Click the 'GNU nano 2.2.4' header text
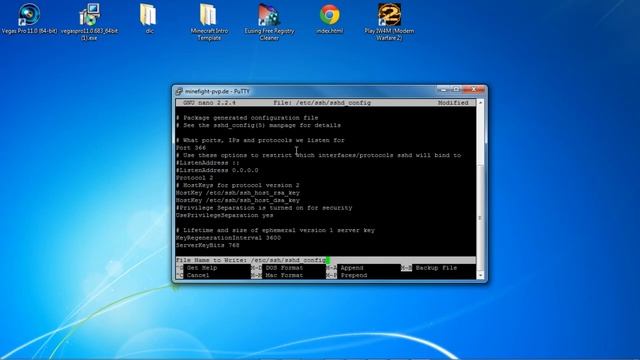 pos(209,103)
